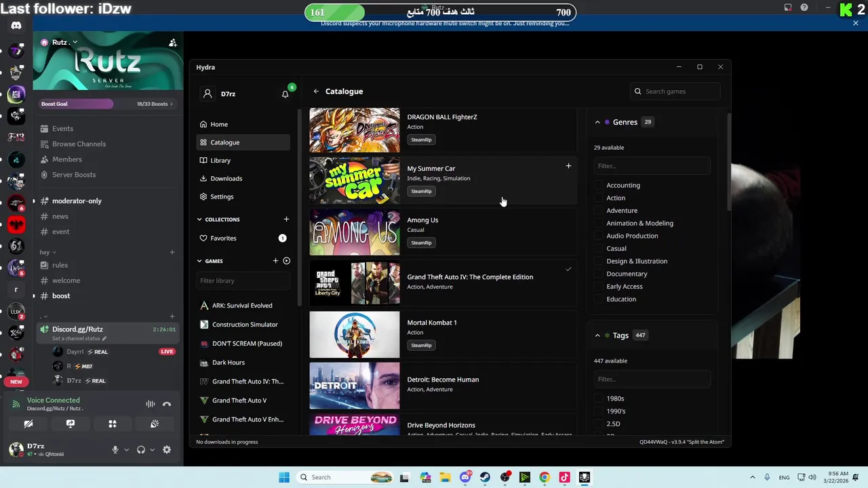Screen dimensions: 868x488
Task: Collapse the Tags filter section
Action: [x=597, y=335]
